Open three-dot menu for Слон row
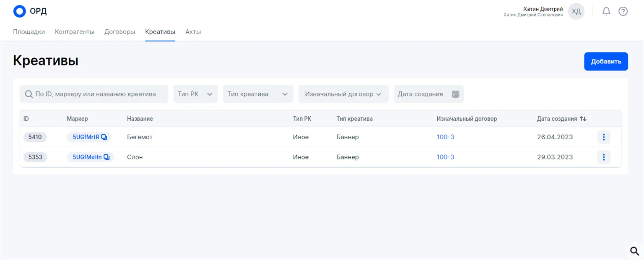Screen dimensions: 644x260 click(x=604, y=157)
